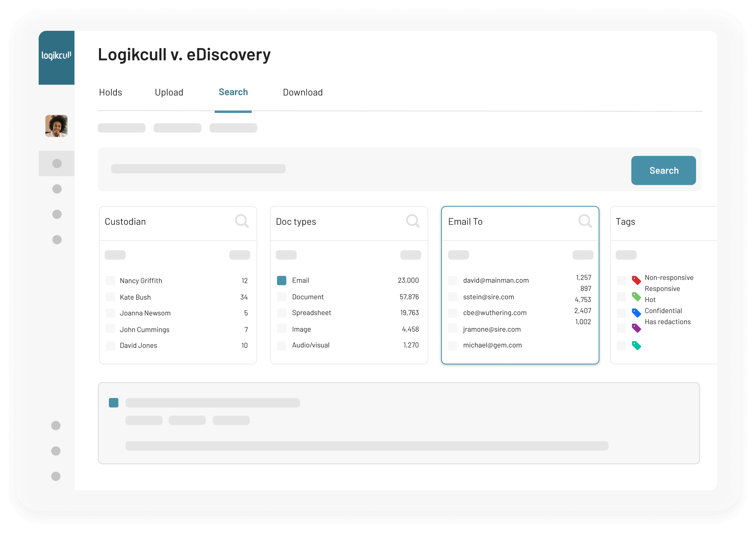Check the jramone@sire.com recipient checkbox

(x=452, y=329)
